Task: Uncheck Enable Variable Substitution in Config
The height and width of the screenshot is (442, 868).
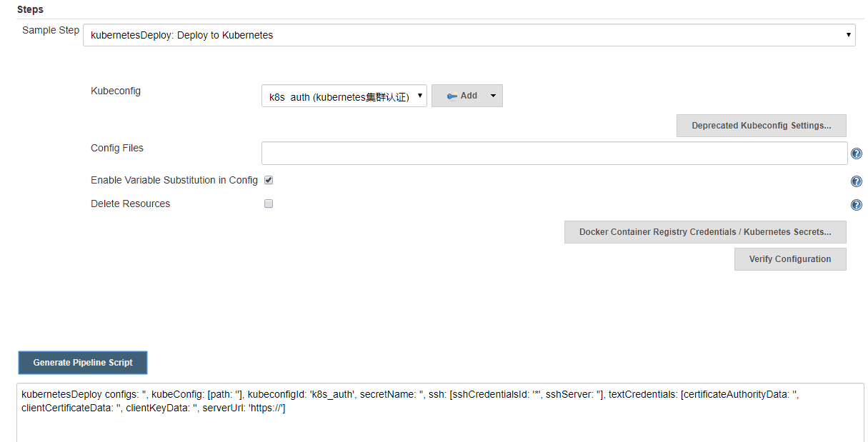Action: [x=269, y=180]
